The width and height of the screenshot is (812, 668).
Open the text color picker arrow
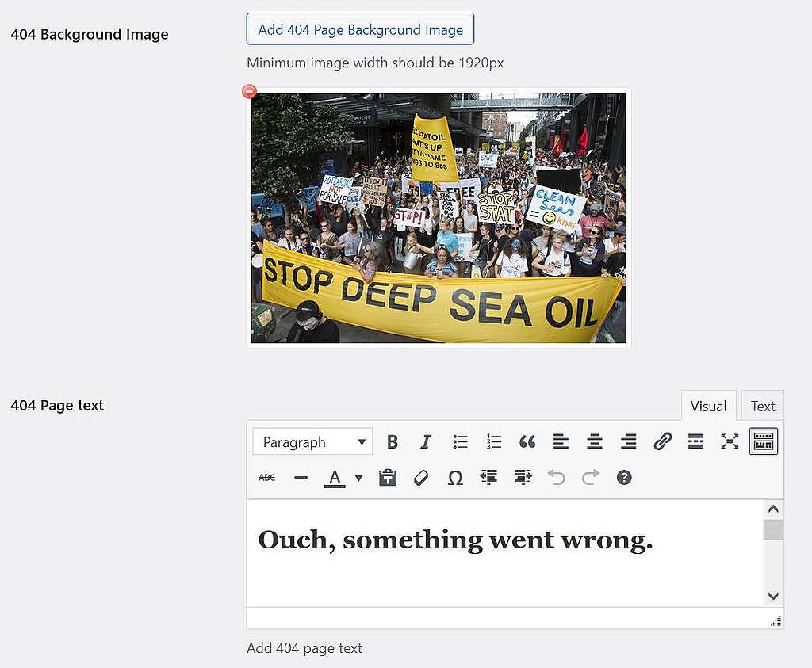pos(359,478)
